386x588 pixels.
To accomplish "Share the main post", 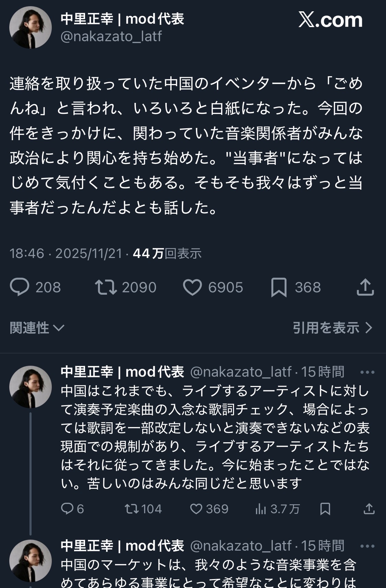I will 365,287.
